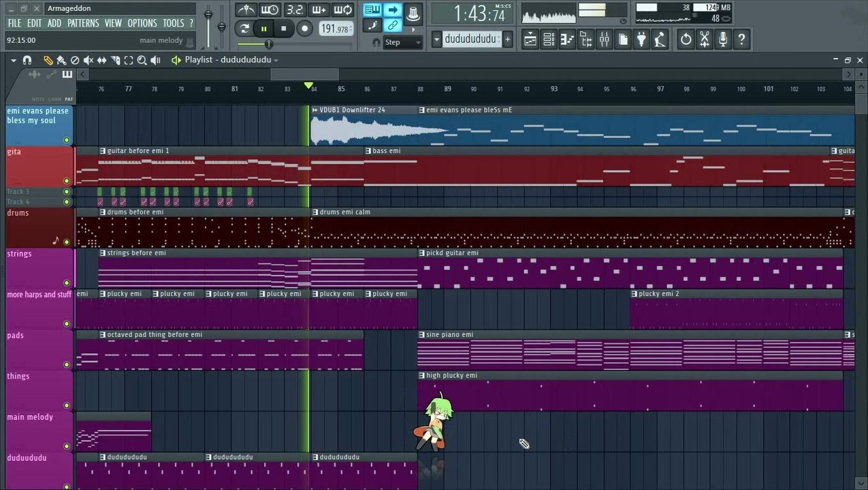Switch between pattern and song mode
Image resolution: width=868 pixels, height=490 pixels.
[x=245, y=29]
